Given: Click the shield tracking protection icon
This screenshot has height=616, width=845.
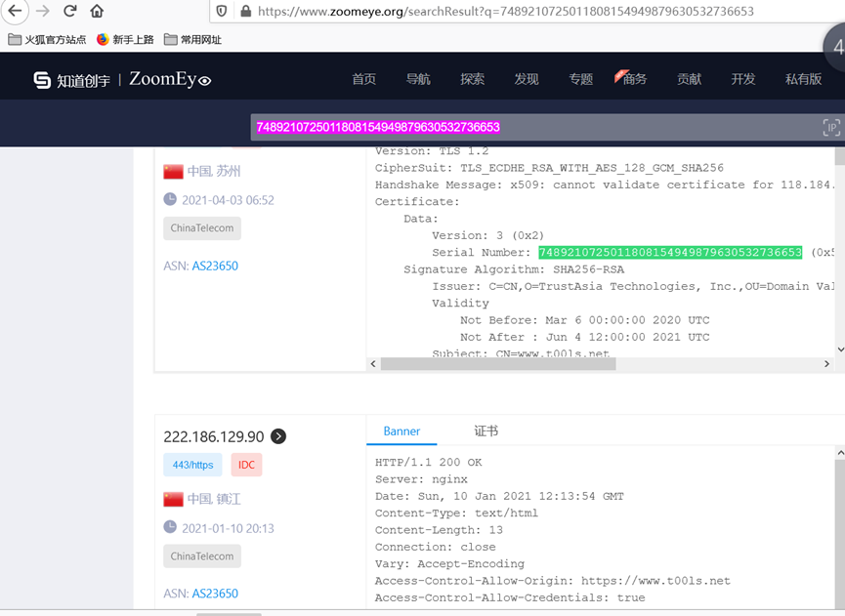Looking at the screenshot, I should click(222, 11).
